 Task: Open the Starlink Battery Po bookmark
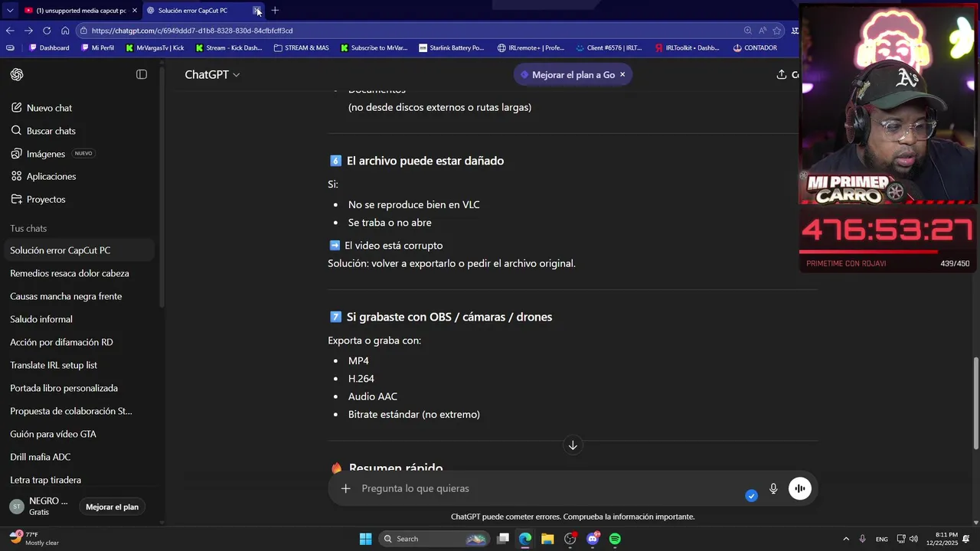452,47
